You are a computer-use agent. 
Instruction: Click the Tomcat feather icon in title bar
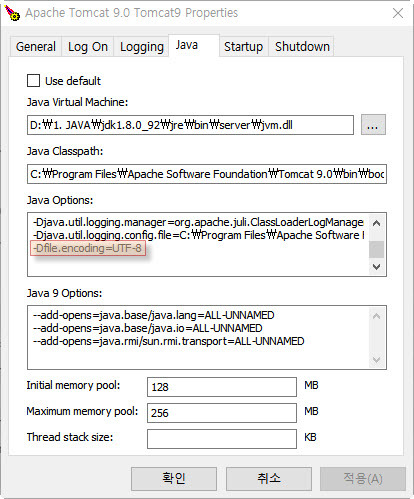pyautogui.click(x=12, y=13)
